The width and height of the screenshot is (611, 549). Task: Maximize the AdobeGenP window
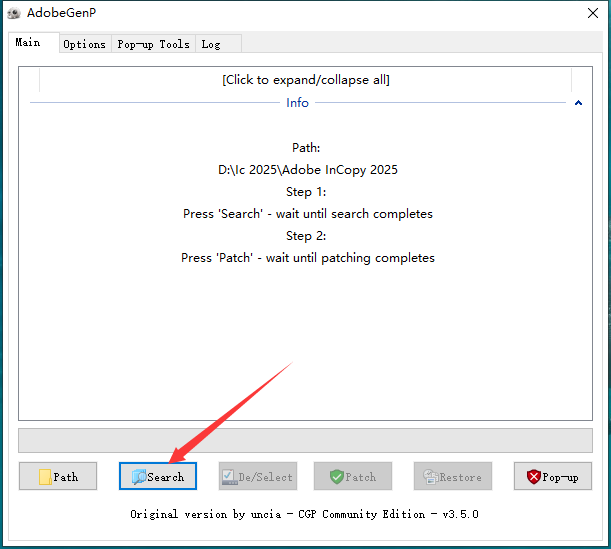pyautogui.click(x=540, y=13)
